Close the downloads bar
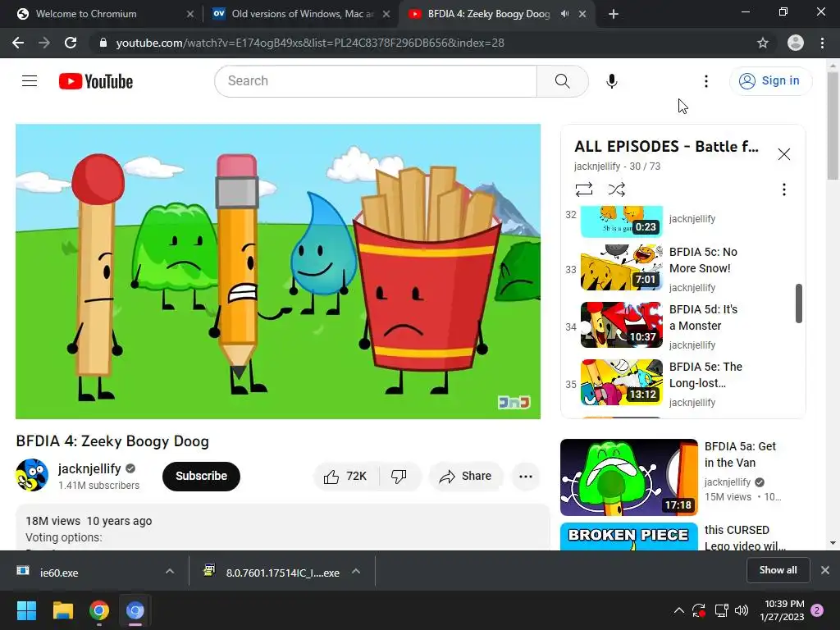 825,570
